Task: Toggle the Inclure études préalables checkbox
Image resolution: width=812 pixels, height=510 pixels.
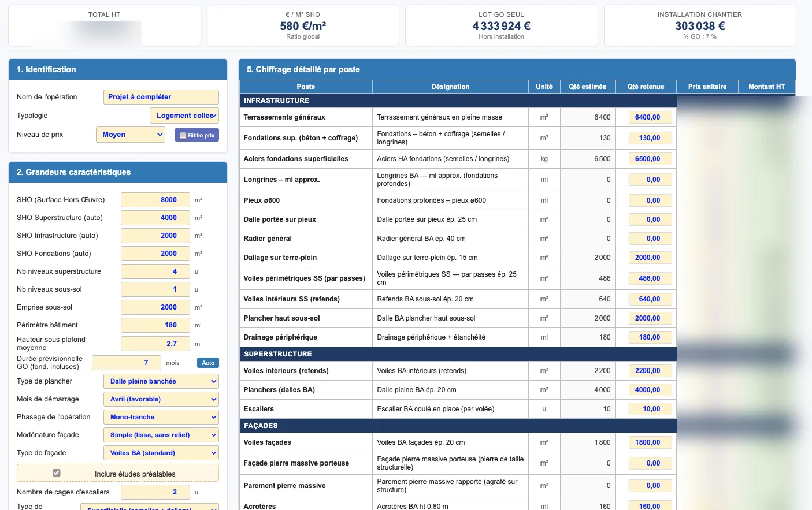Action: (57, 473)
